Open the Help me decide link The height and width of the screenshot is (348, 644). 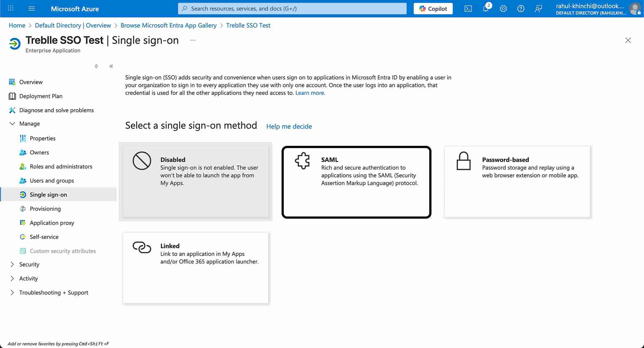point(289,126)
